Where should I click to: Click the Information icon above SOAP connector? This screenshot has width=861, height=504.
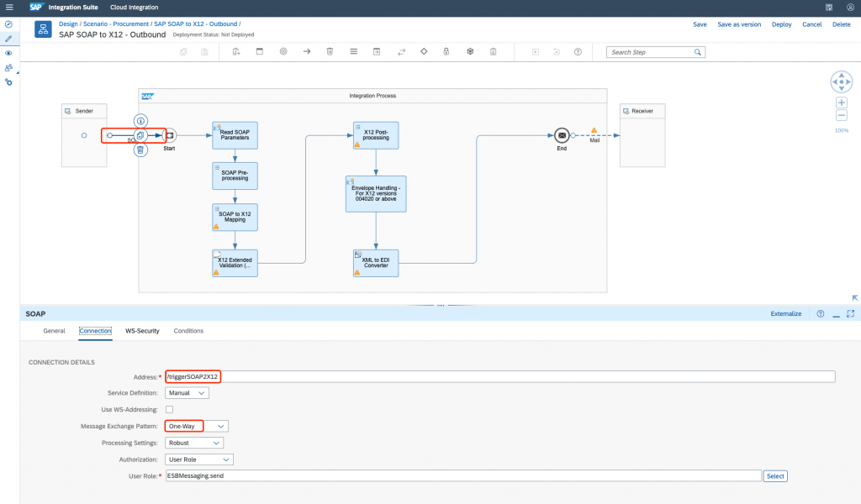coord(140,121)
